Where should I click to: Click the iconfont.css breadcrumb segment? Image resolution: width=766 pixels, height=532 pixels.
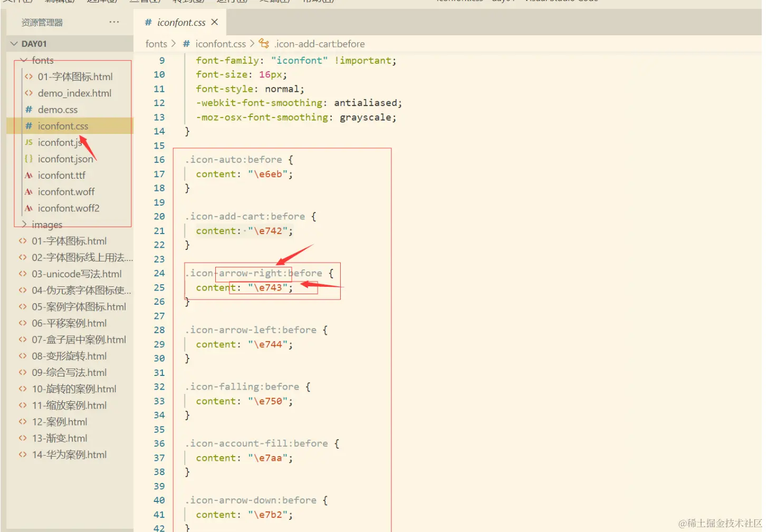[221, 44]
